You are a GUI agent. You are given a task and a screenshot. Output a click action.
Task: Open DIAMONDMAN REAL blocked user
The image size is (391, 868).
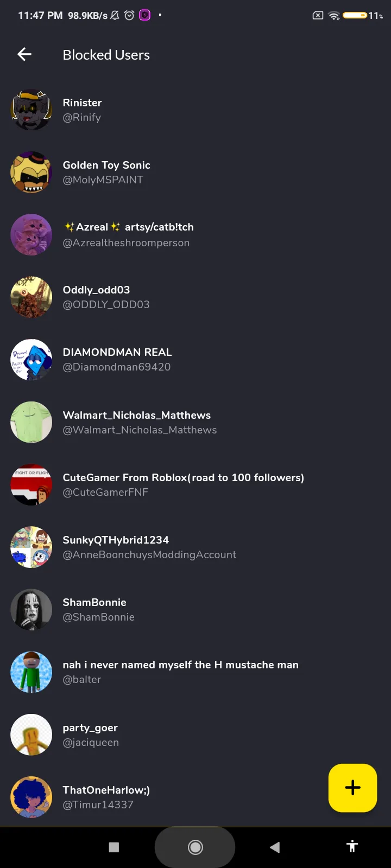pyautogui.click(x=195, y=360)
